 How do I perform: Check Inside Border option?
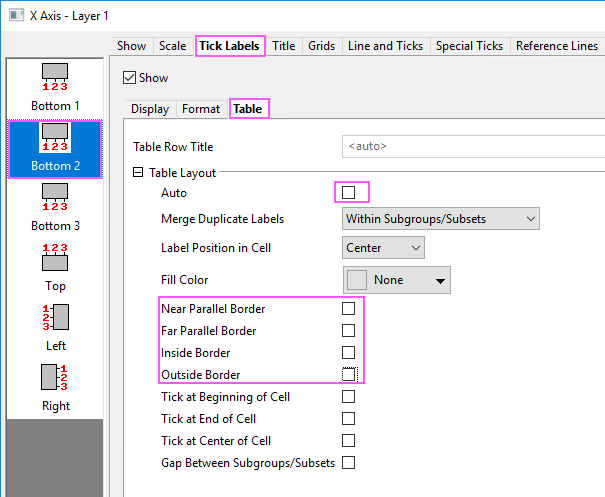click(348, 353)
